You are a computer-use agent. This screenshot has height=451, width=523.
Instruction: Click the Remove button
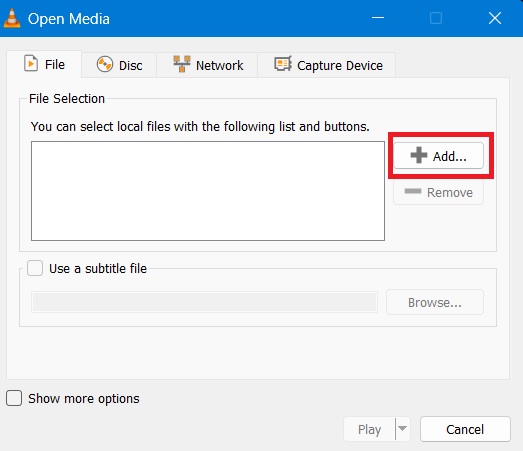click(438, 192)
